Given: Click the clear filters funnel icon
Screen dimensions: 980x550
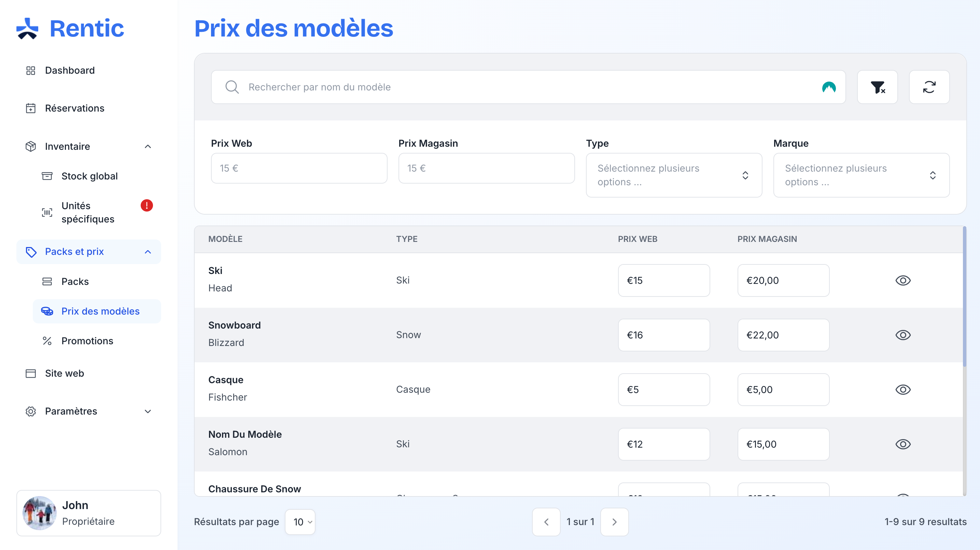Looking at the screenshot, I should point(877,87).
